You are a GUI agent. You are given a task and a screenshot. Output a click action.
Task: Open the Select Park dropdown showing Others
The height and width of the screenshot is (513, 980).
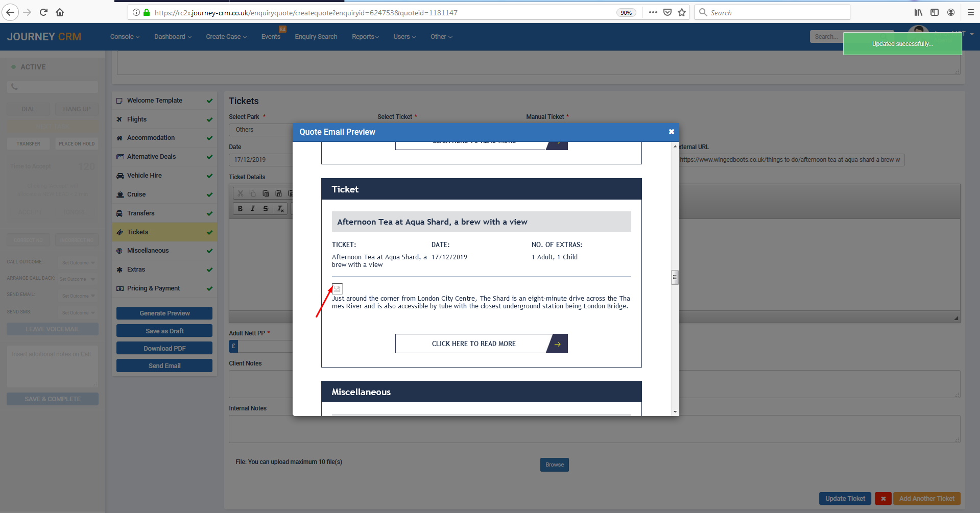pyautogui.click(x=261, y=130)
